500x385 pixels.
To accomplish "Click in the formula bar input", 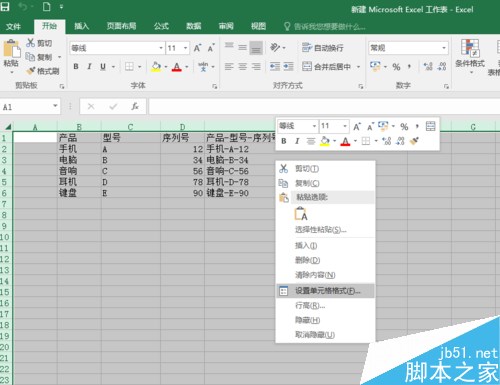I will coord(324,107).
